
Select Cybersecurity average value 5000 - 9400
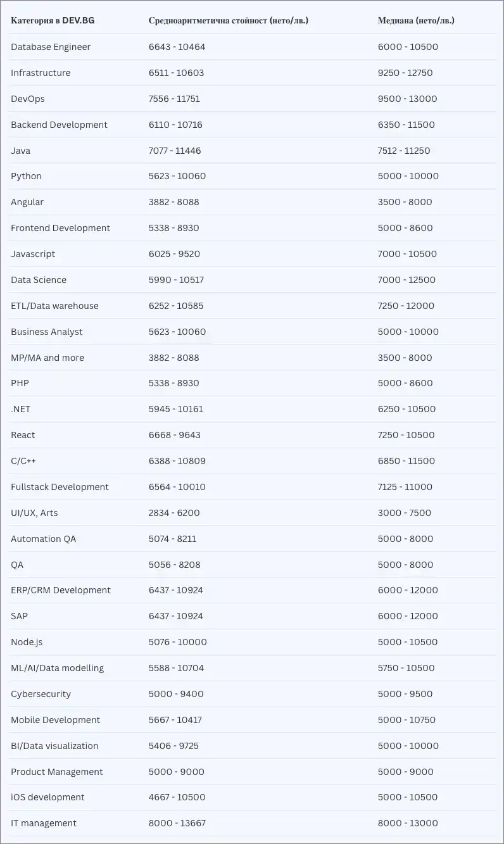(x=176, y=694)
